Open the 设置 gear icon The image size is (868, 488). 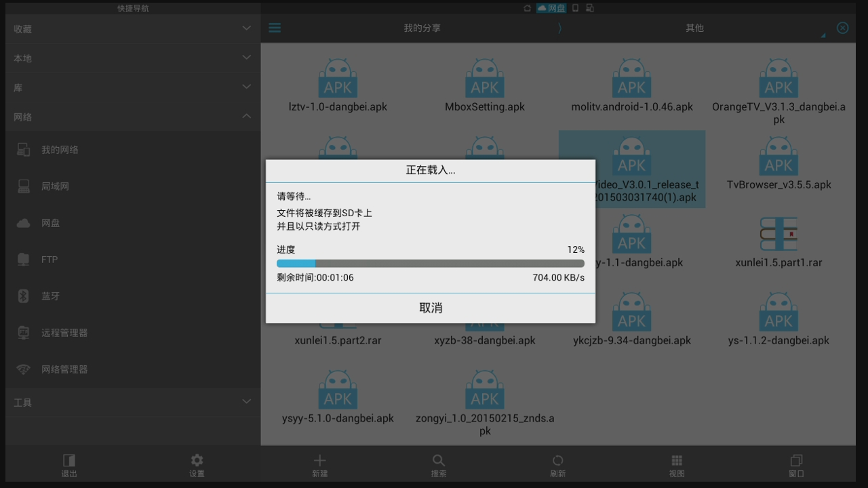point(197,460)
